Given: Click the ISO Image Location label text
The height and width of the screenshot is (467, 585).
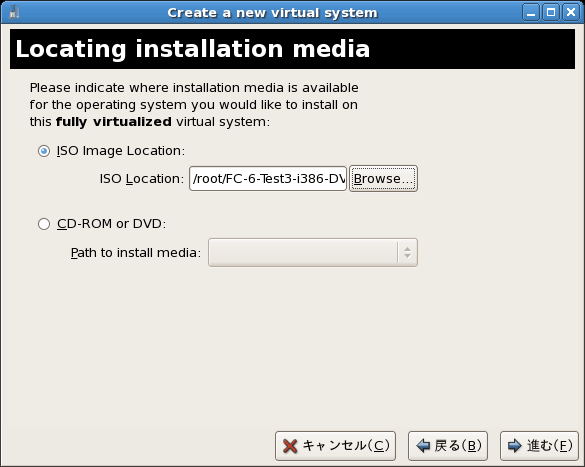Looking at the screenshot, I should [x=121, y=151].
